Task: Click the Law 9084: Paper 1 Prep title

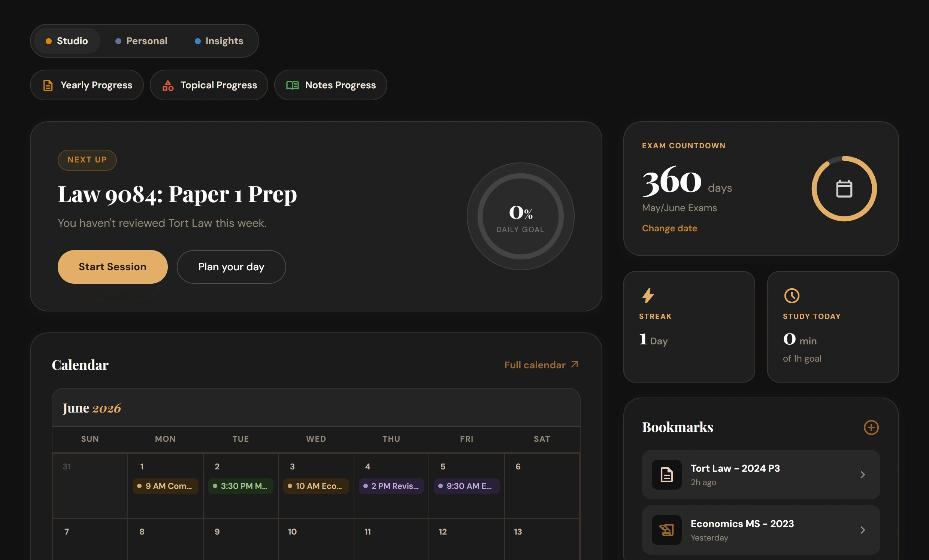Action: click(177, 194)
